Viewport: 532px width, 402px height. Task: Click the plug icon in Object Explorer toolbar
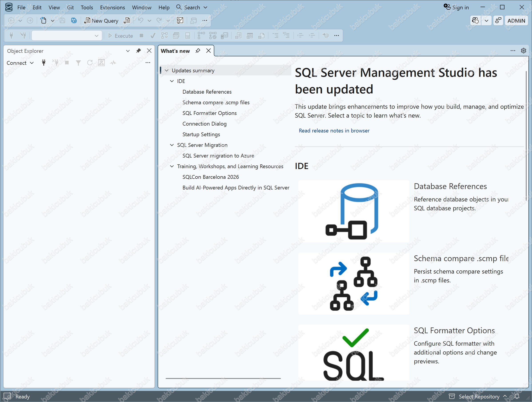pyautogui.click(x=44, y=63)
